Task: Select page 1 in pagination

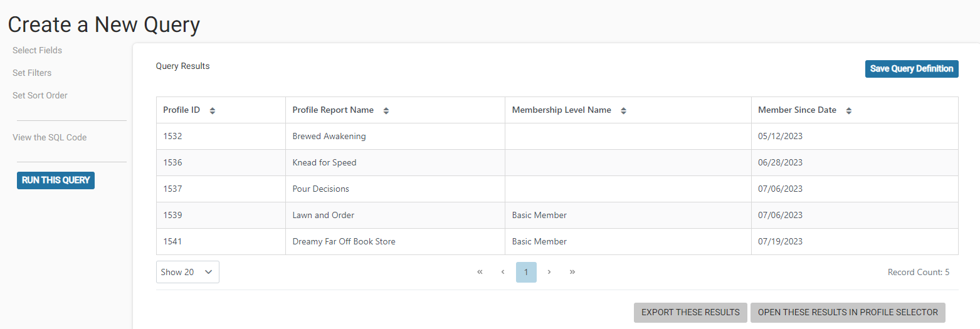Action: click(x=526, y=272)
